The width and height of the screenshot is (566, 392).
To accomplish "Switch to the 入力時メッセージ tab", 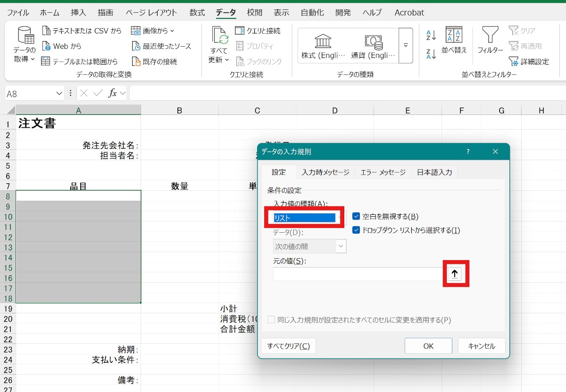I will [x=325, y=172].
